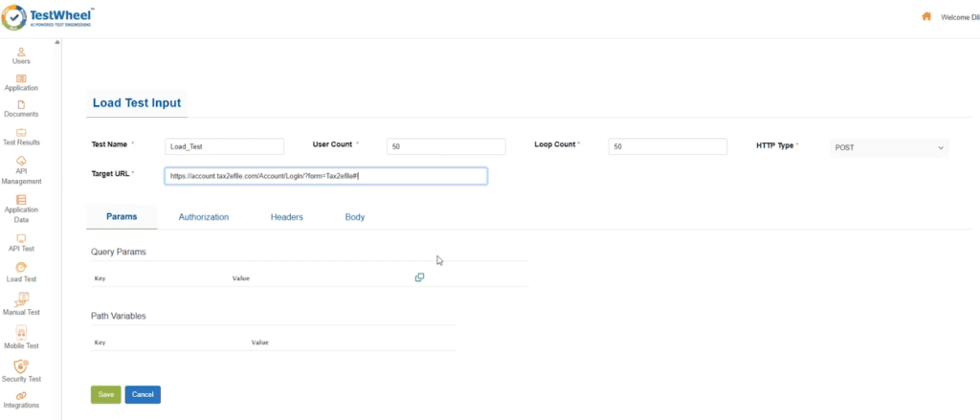Switch to the Headers tab
980x420 pixels.
tap(286, 217)
